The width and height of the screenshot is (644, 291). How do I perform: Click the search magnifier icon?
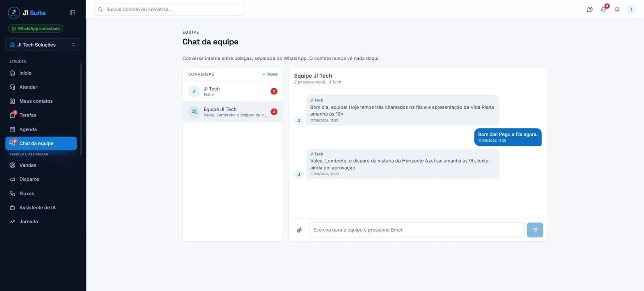click(101, 9)
